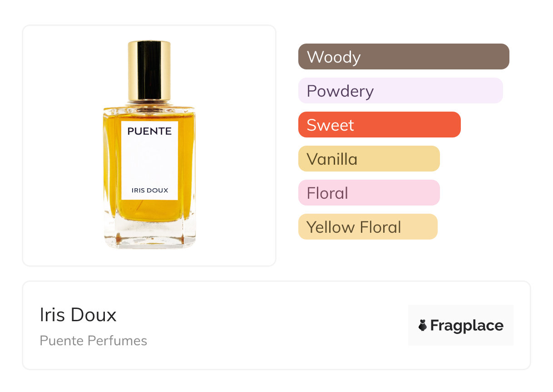The width and height of the screenshot is (553, 392).
Task: Click the gold cap of the bottle
Action: coord(149,70)
